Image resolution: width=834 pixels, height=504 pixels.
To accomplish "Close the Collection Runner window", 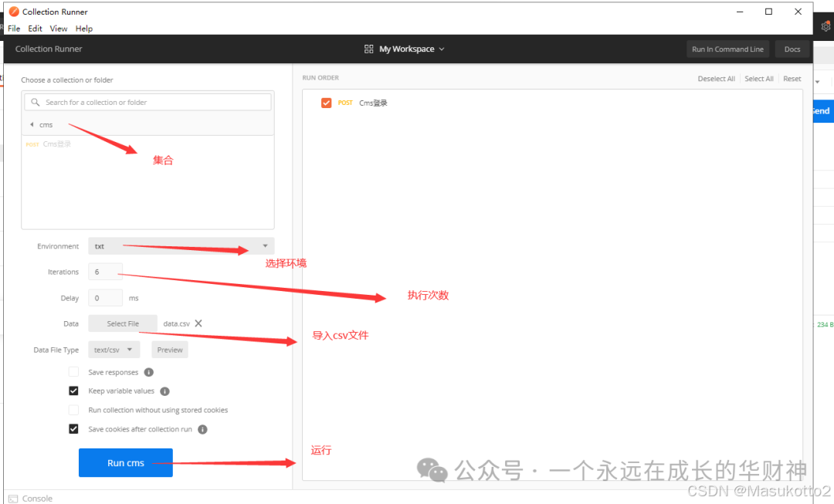I will tap(798, 12).
